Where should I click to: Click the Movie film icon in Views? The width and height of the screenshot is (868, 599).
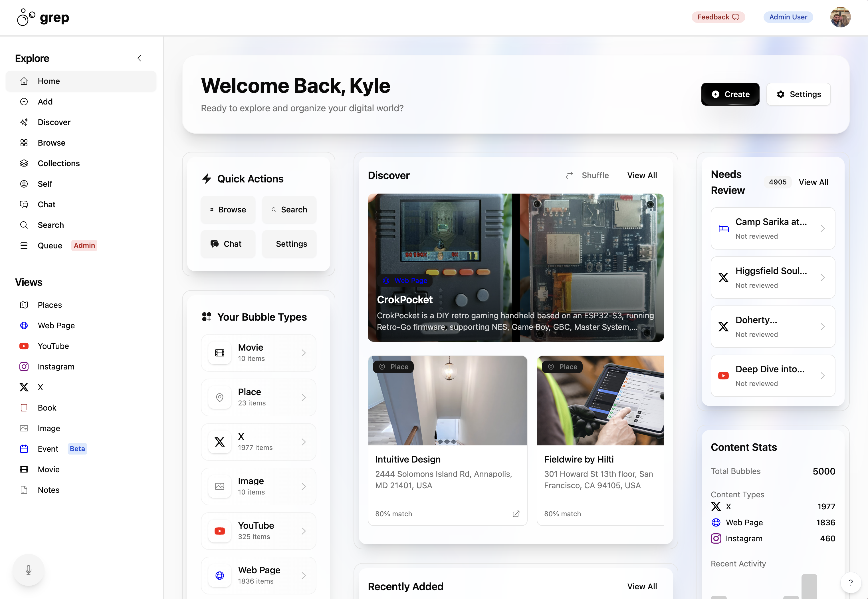click(x=24, y=469)
